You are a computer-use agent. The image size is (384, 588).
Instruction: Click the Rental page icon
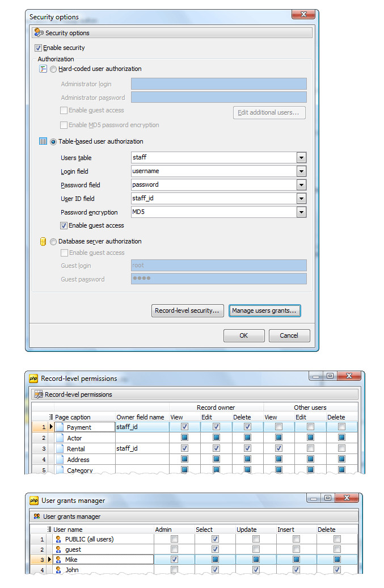tap(60, 448)
